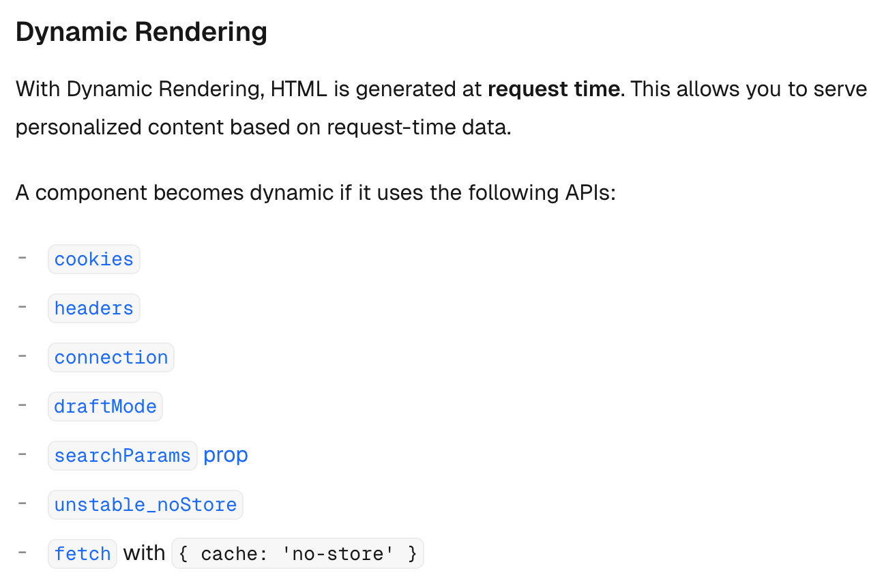The height and width of the screenshot is (588, 884).
Task: Follow the fetch API link
Action: 83,554
